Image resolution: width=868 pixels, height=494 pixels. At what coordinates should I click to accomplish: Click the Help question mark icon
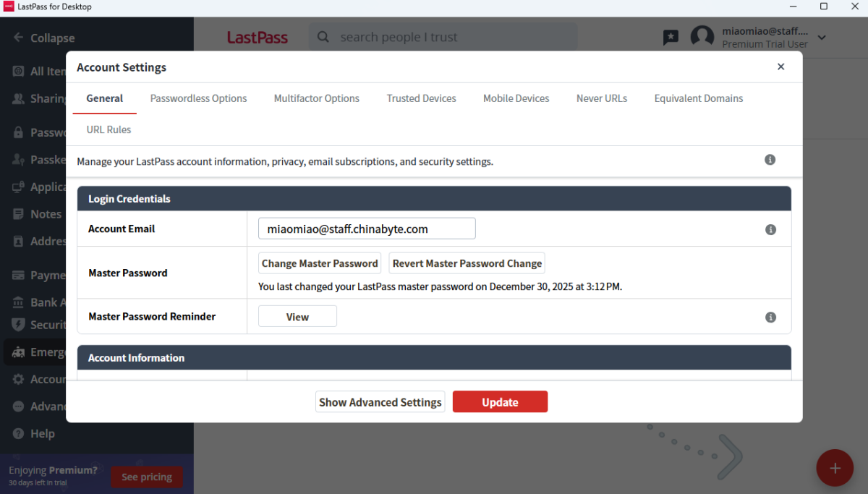coord(18,433)
